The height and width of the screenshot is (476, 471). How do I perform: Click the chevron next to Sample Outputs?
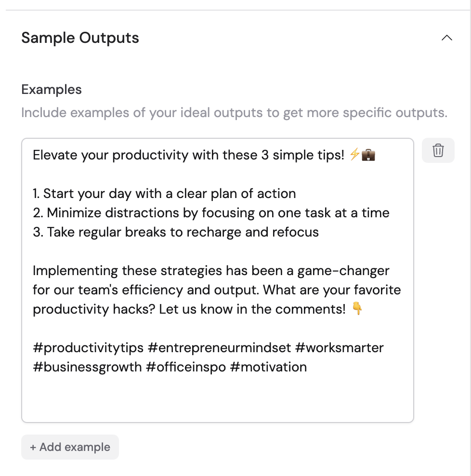[x=446, y=38]
